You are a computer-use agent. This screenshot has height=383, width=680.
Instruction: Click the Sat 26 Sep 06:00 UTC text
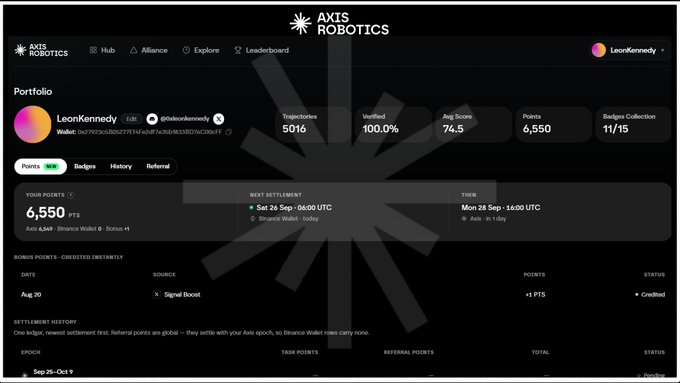[x=294, y=208]
